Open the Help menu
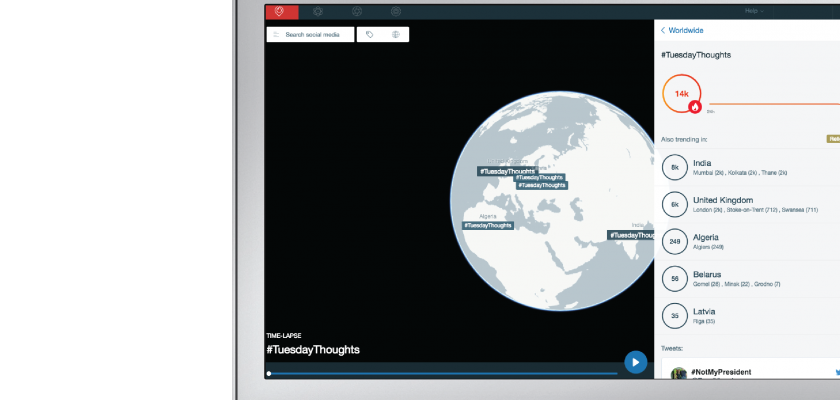The height and width of the screenshot is (400, 840). pos(754,11)
